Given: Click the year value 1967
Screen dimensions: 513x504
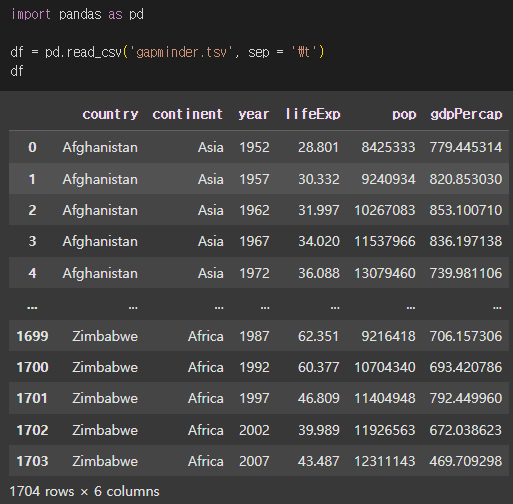Looking at the screenshot, I should click(254, 241).
